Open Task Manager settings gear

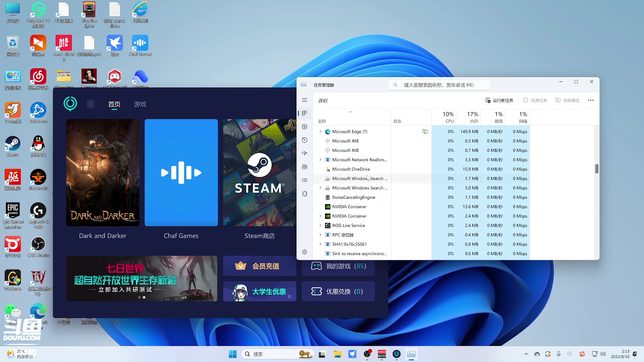coord(305,252)
